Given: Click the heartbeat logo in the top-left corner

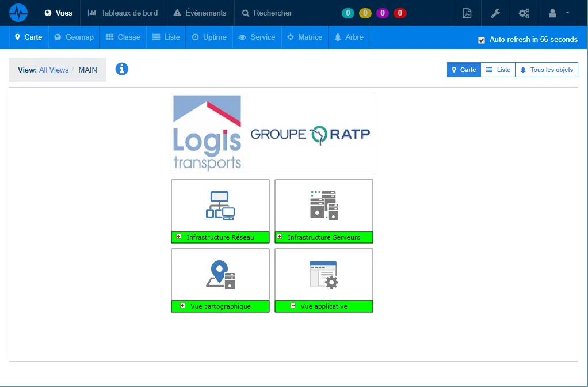Looking at the screenshot, I should click(x=18, y=13).
